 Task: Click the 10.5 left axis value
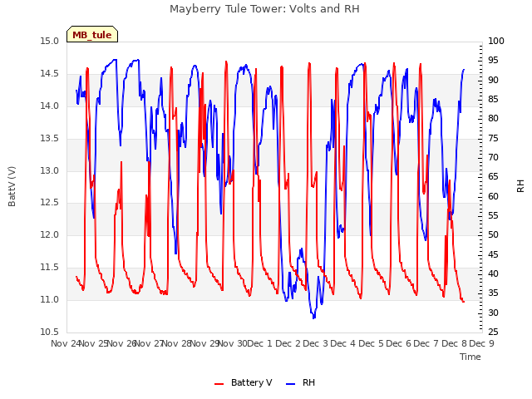pos(50,332)
